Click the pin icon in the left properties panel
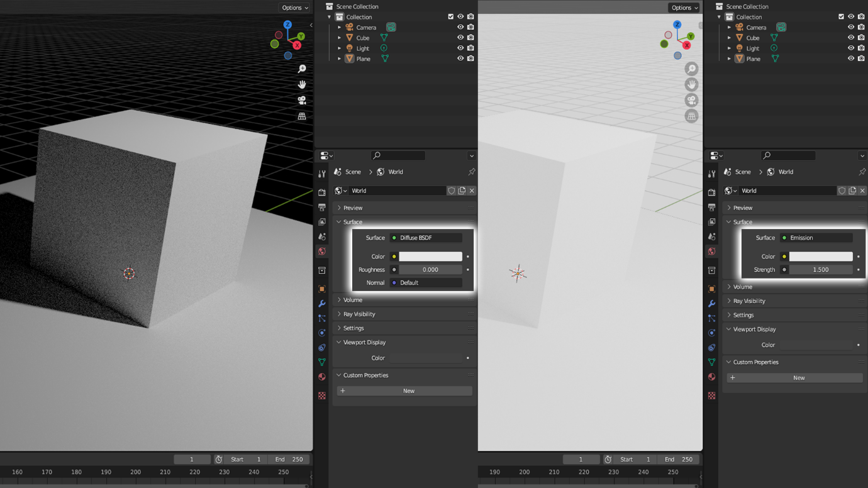This screenshot has height=488, width=868. 471,172
